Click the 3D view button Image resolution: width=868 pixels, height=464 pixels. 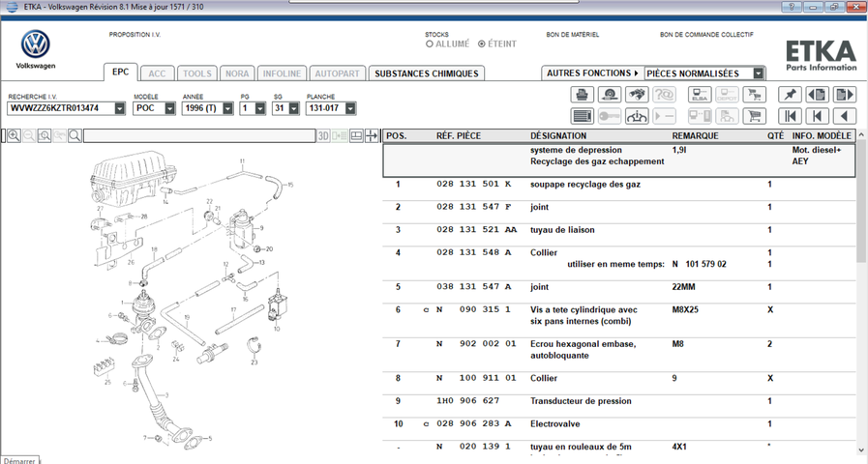(323, 135)
